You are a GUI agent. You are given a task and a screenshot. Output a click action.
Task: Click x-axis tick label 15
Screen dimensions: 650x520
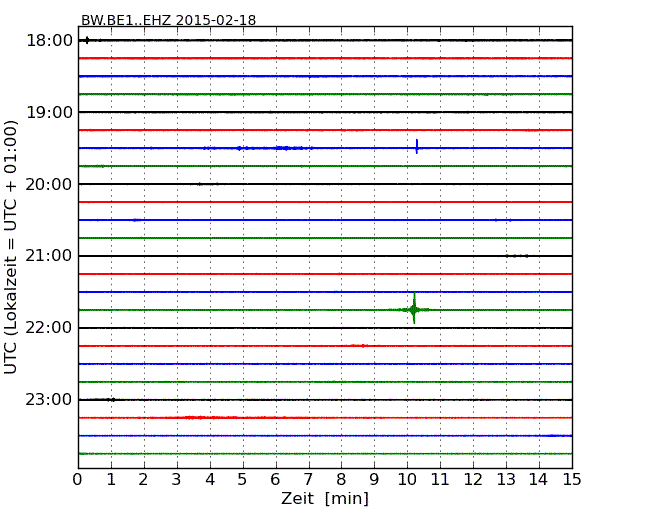(x=572, y=479)
